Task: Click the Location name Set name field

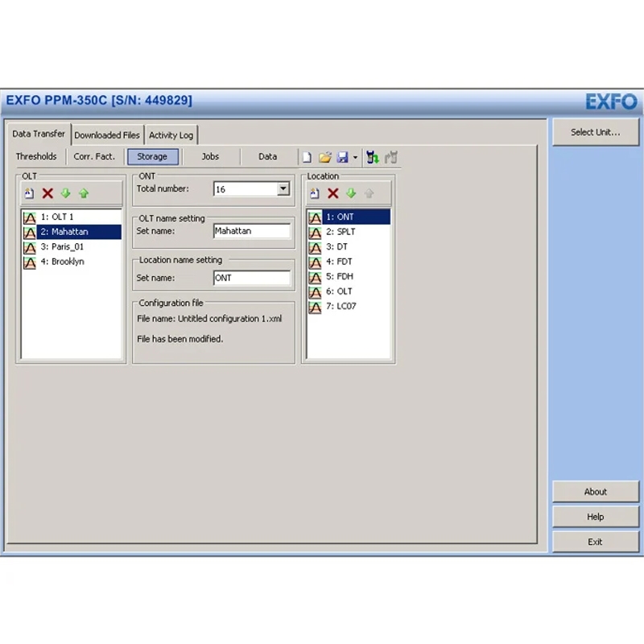Action: (252, 278)
